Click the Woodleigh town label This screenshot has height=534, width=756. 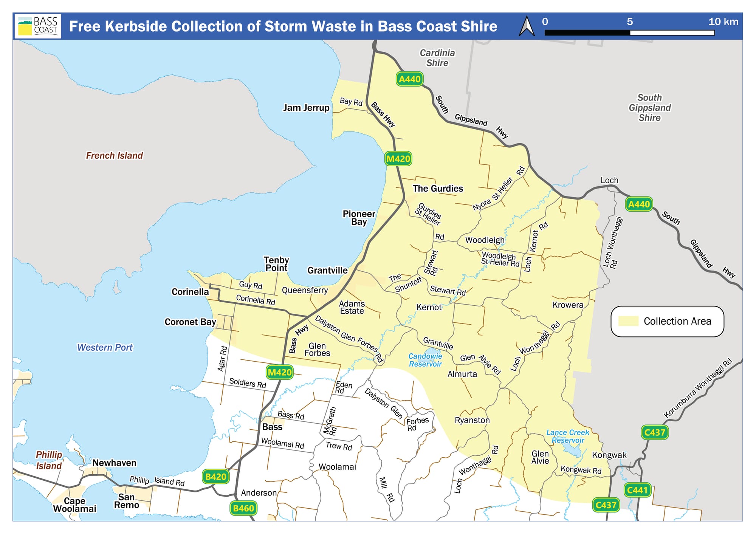485,240
